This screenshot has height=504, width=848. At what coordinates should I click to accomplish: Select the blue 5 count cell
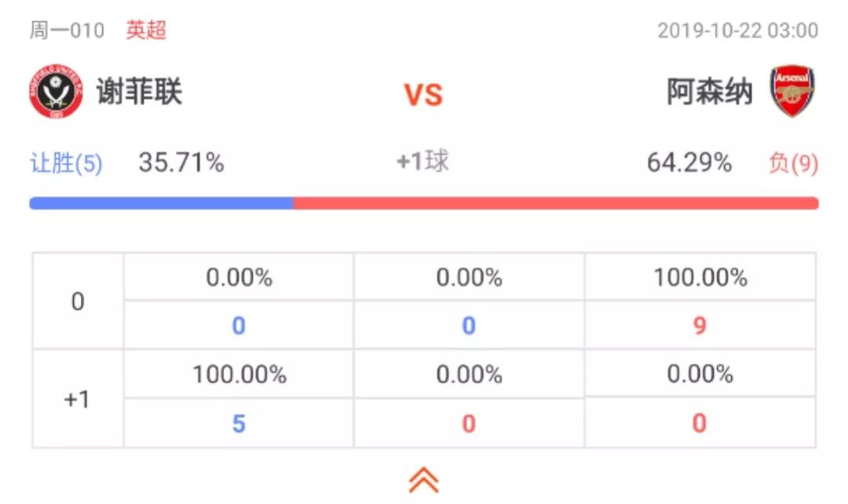pyautogui.click(x=239, y=423)
